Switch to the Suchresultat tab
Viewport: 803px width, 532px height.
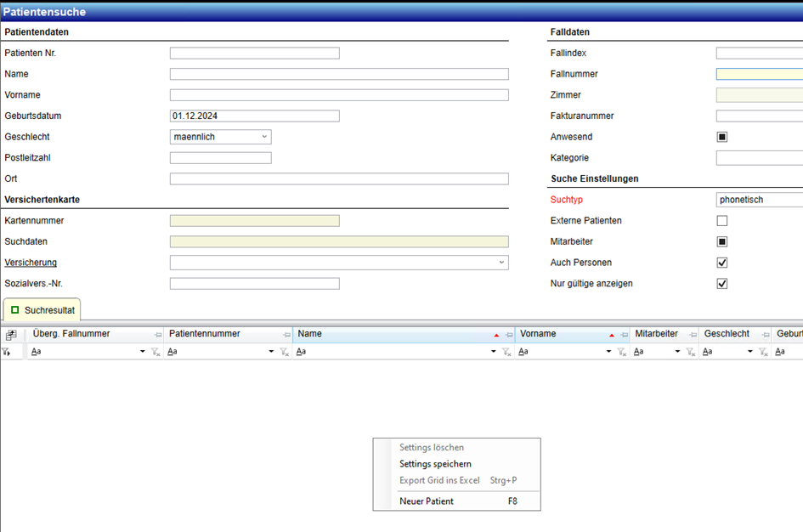(42, 310)
